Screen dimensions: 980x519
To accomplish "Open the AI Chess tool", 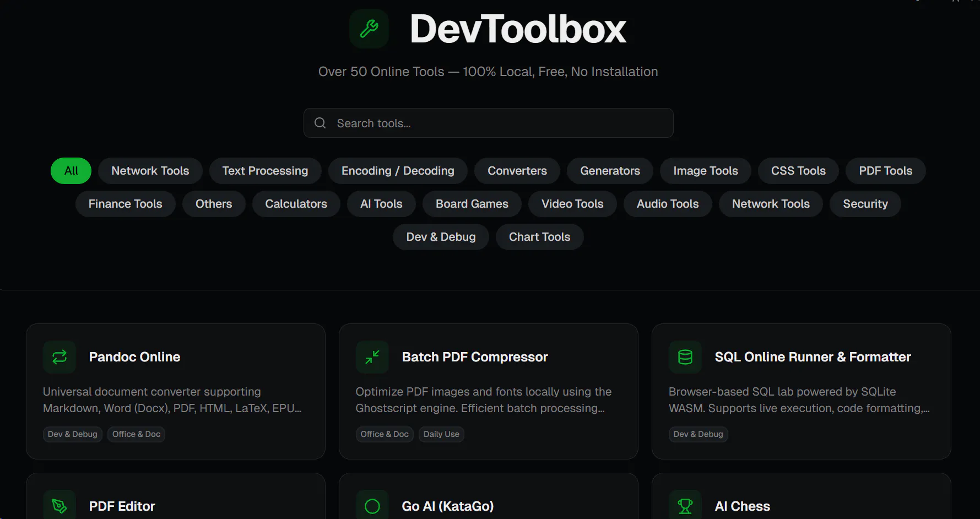I will point(802,496).
